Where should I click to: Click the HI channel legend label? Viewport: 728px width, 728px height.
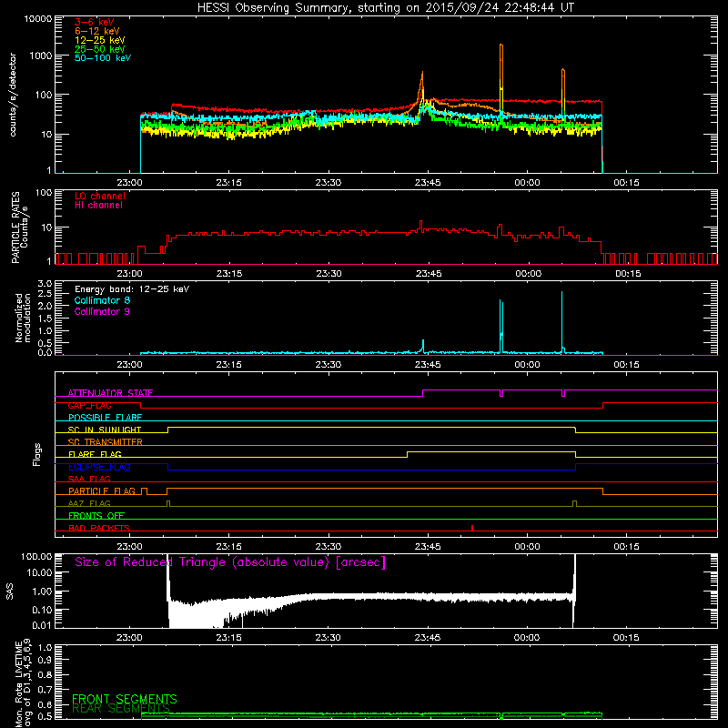(98, 206)
